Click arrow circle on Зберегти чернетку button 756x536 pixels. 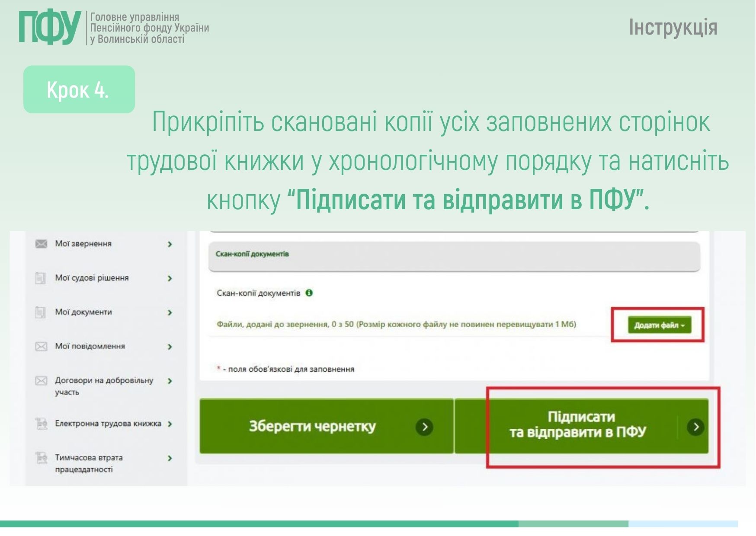[424, 427]
